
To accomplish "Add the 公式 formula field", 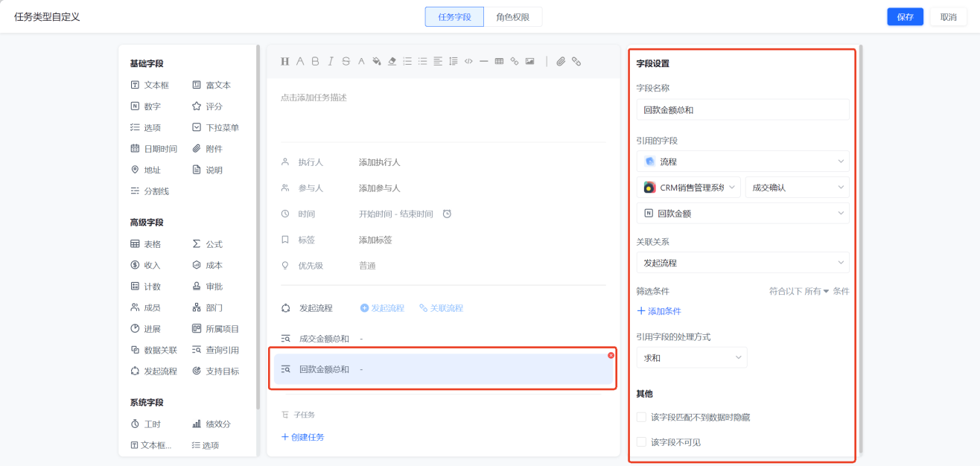I will tap(207, 244).
